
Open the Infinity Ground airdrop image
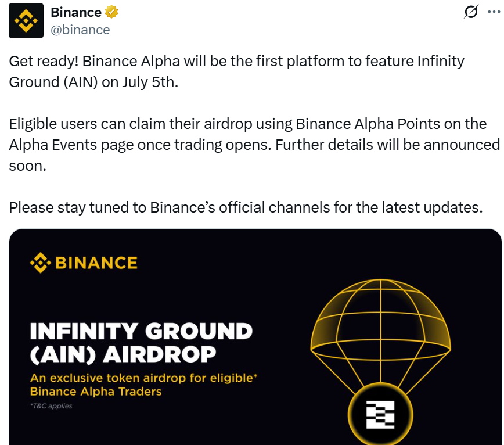tap(255, 337)
